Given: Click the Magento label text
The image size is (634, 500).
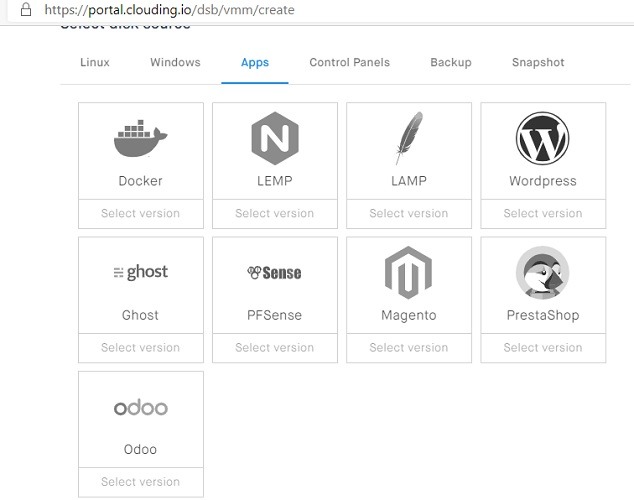Looking at the screenshot, I should click(409, 315).
